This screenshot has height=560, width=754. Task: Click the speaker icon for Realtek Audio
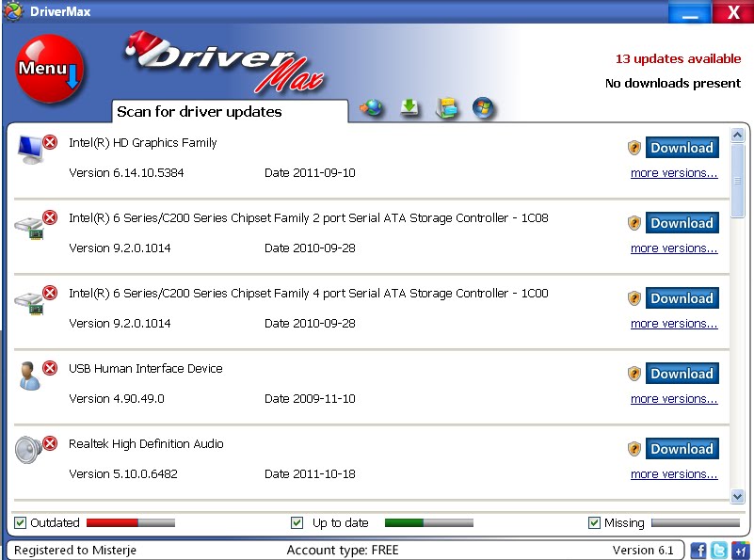click(x=28, y=450)
